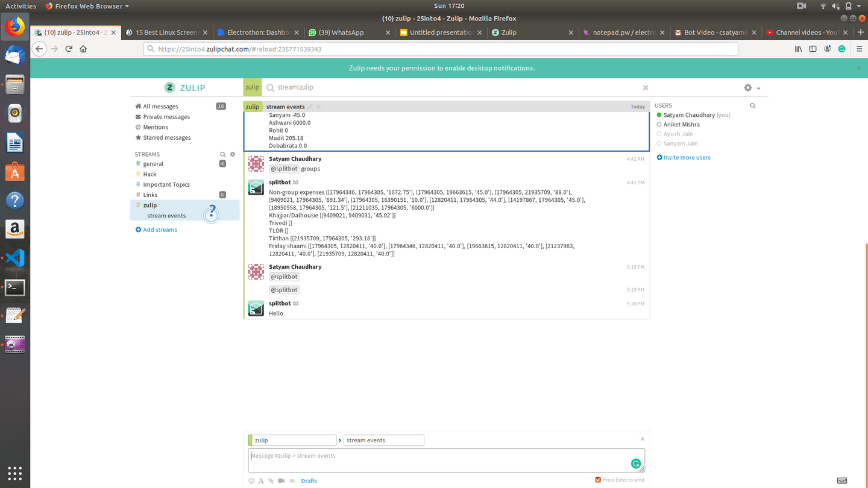Click Ayush Jain in users list

tap(678, 134)
